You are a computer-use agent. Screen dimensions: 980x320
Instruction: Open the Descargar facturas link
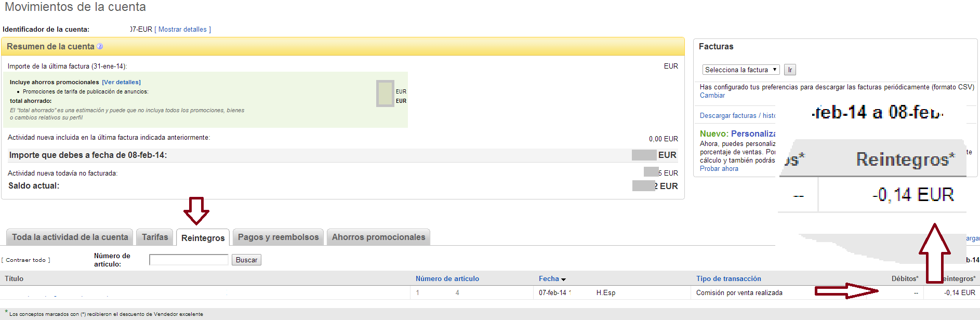tap(727, 116)
